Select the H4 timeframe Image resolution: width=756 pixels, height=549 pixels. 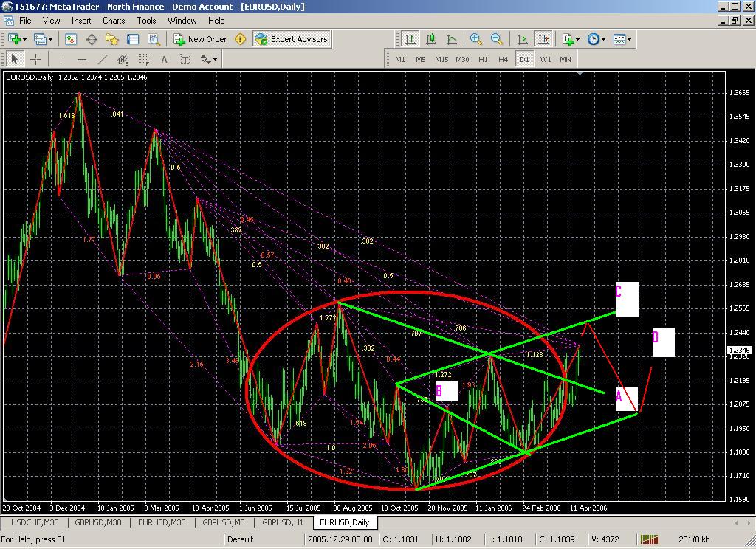tap(504, 59)
